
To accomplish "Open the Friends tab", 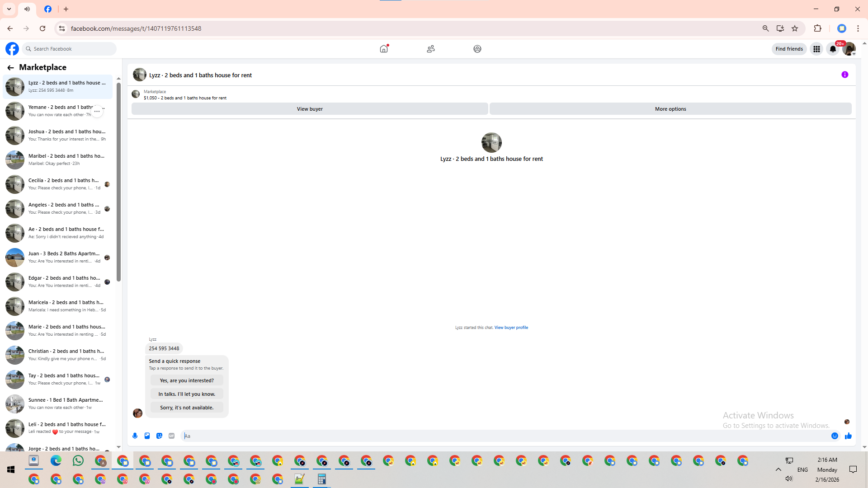I will click(431, 49).
